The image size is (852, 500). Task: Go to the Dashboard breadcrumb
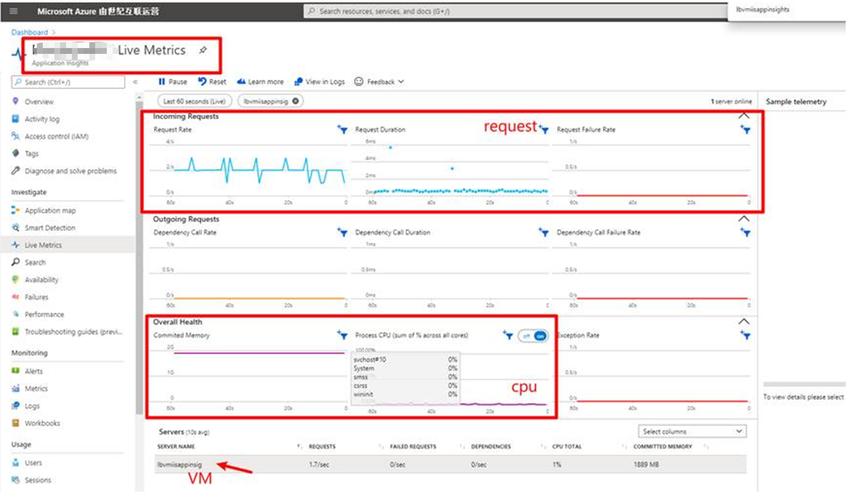(29, 32)
